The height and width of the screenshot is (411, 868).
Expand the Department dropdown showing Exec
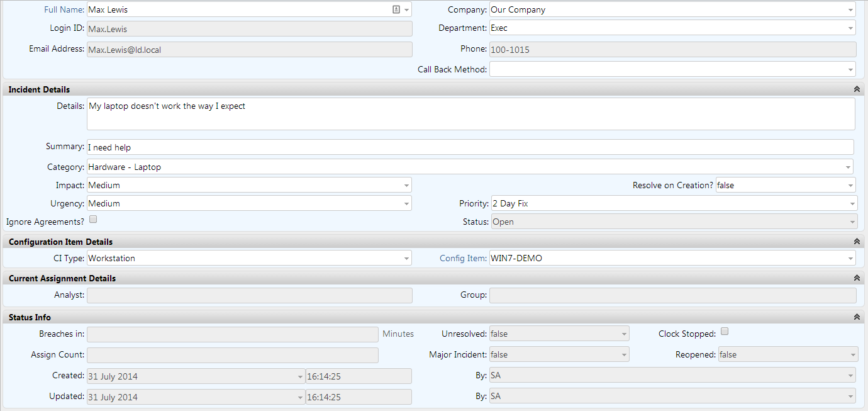(850, 28)
